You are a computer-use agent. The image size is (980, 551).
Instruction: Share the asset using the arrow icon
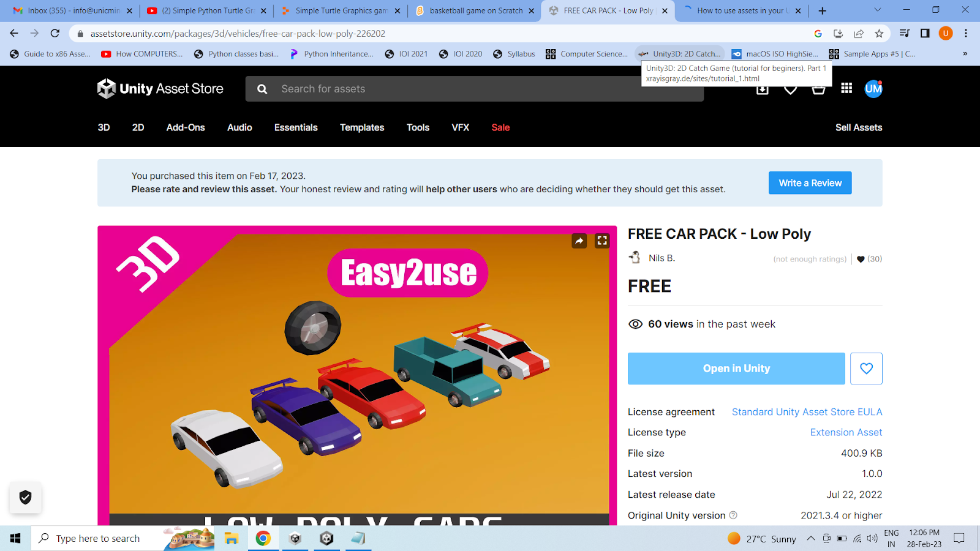tap(579, 241)
